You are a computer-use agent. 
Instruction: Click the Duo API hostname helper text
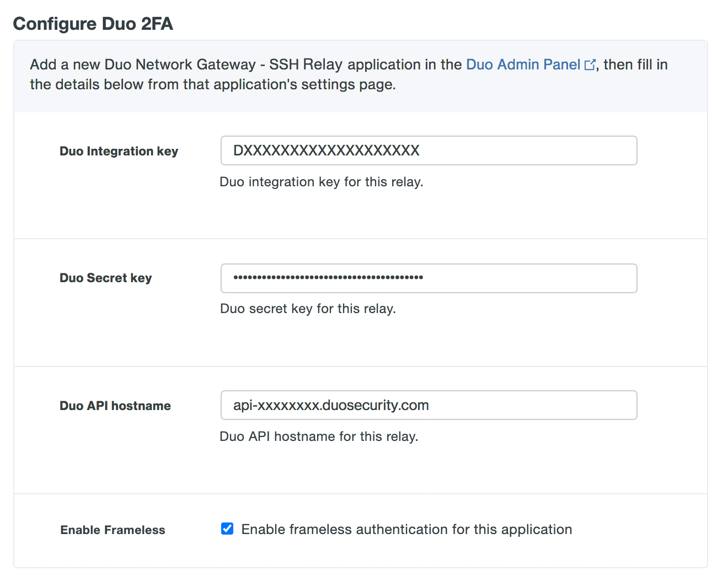tap(319, 436)
